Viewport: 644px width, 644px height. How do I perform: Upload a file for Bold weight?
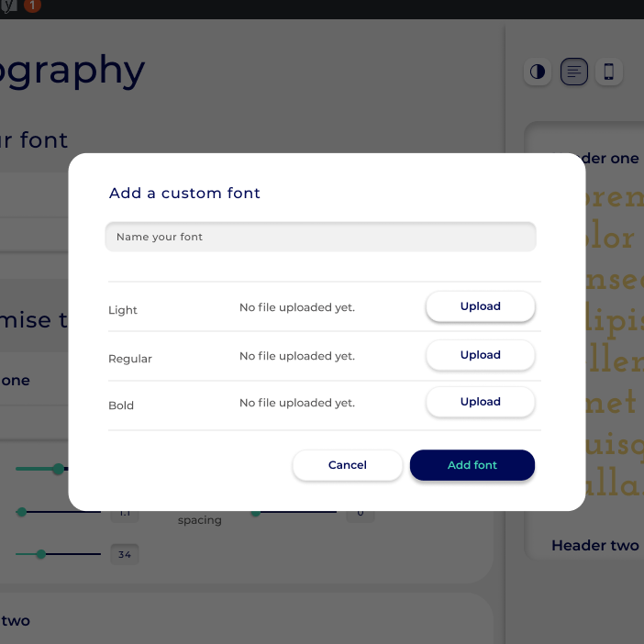[480, 402]
